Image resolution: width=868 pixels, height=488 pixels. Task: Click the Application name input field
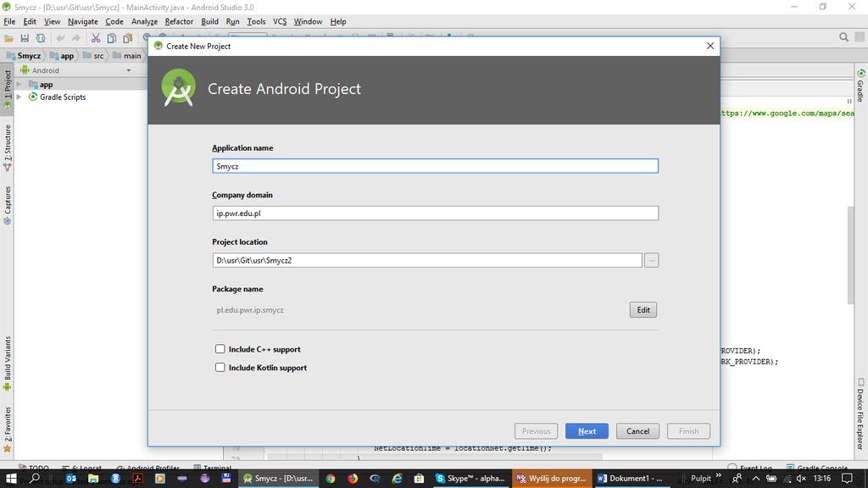point(435,166)
